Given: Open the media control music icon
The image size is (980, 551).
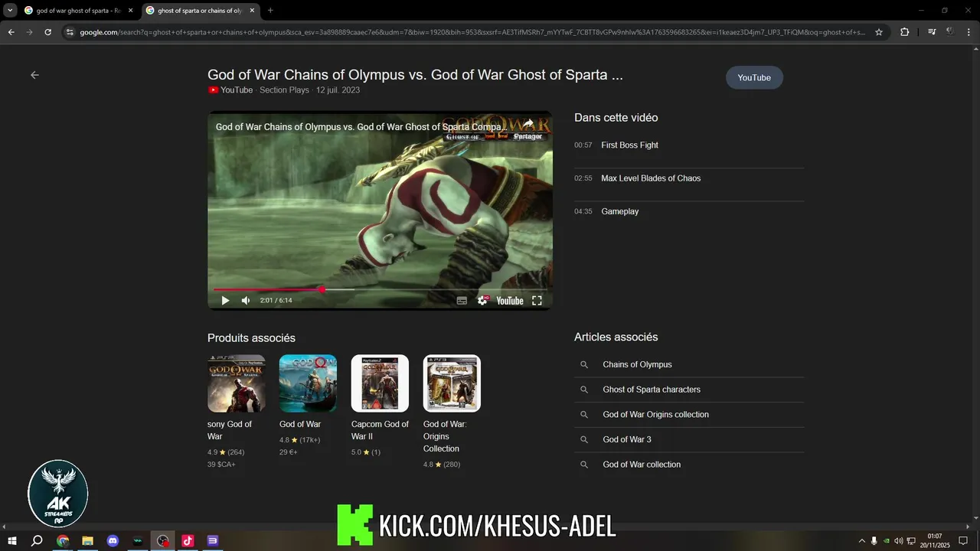Looking at the screenshot, I should click(931, 32).
